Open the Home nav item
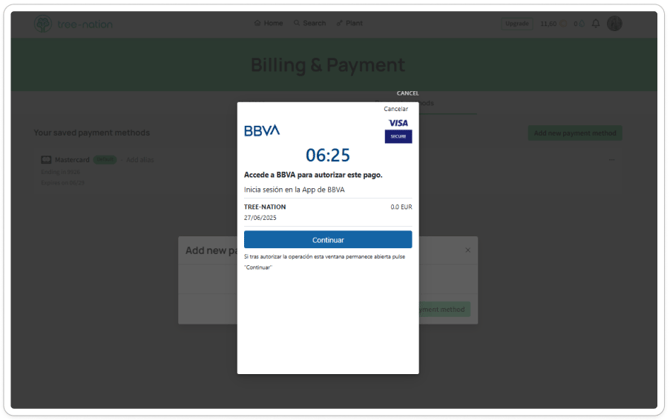 pyautogui.click(x=269, y=23)
